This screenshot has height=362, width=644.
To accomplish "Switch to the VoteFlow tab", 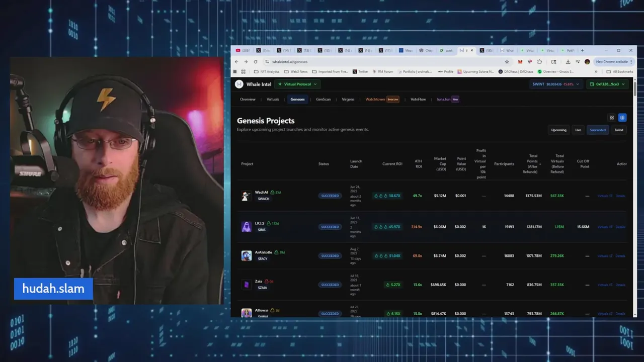I will [x=418, y=99].
